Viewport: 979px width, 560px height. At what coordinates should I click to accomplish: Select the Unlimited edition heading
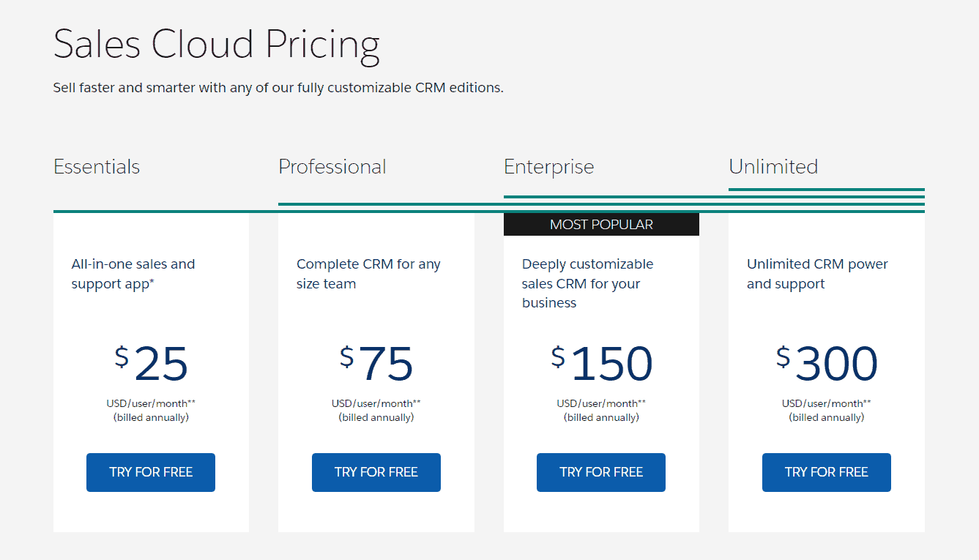[773, 167]
